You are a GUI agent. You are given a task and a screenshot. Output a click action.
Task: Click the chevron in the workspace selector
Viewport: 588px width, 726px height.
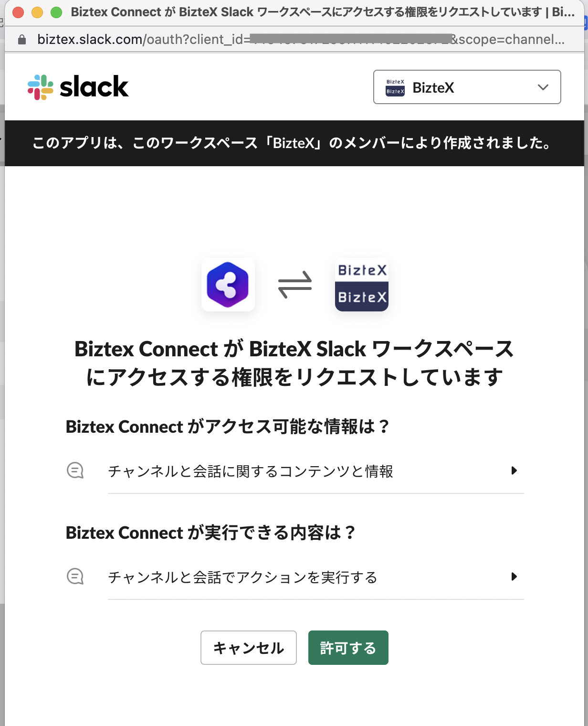[x=543, y=87]
